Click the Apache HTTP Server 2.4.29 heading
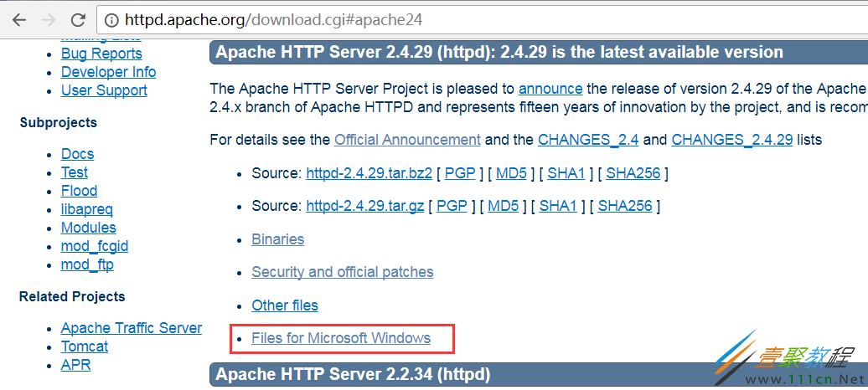 click(x=499, y=53)
